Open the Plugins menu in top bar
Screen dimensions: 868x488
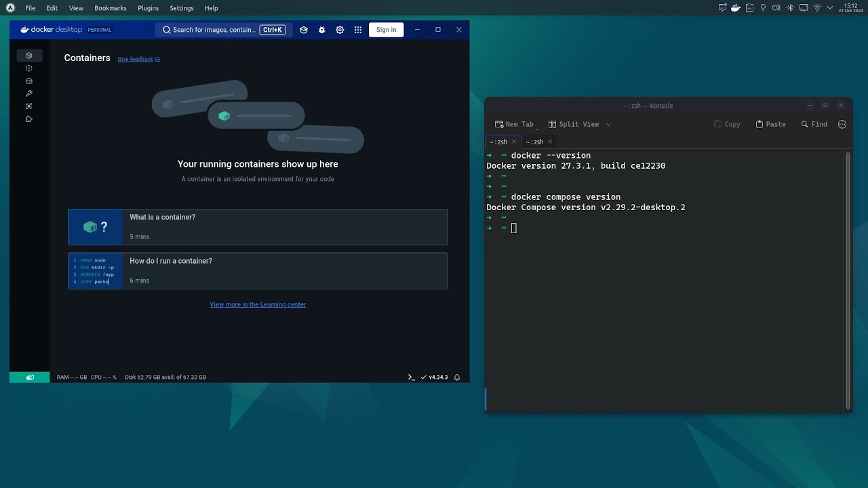tap(148, 8)
